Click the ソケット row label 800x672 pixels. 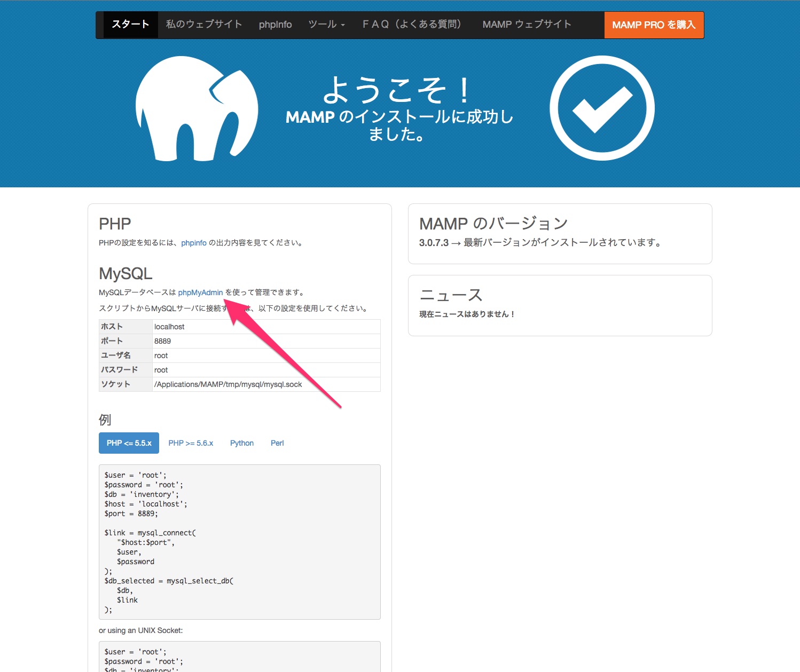pyautogui.click(x=126, y=384)
